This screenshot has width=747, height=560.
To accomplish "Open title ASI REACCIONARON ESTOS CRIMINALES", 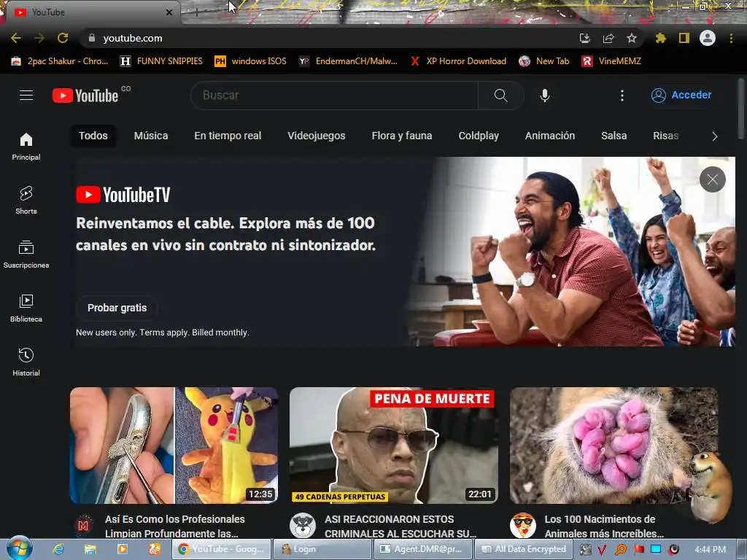I will [400, 526].
